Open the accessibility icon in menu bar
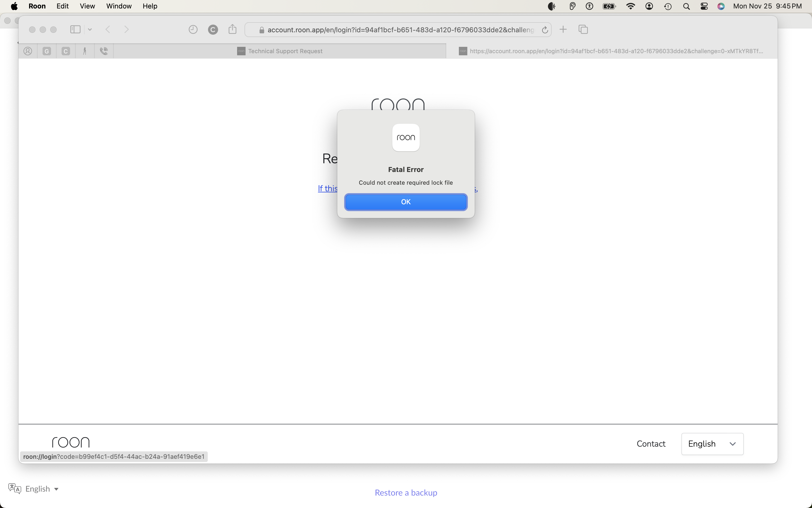This screenshot has height=508, width=812. coord(589,6)
